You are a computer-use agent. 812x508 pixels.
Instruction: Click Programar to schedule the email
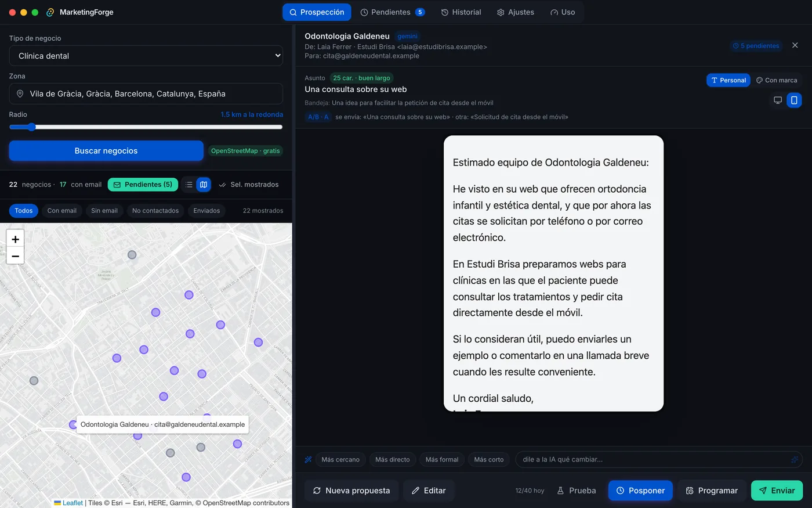[712, 491]
